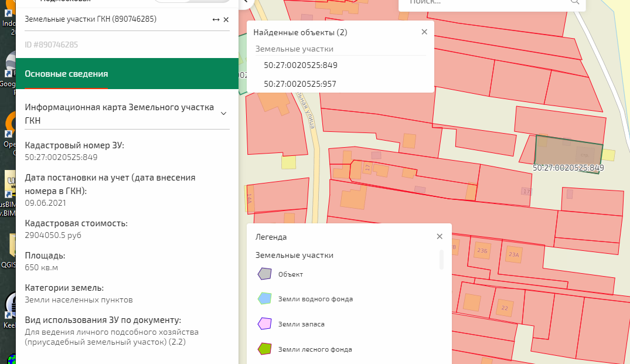Collapse the left sidebar with arrow button
Screen dimensions: 630x364
[245, 2]
